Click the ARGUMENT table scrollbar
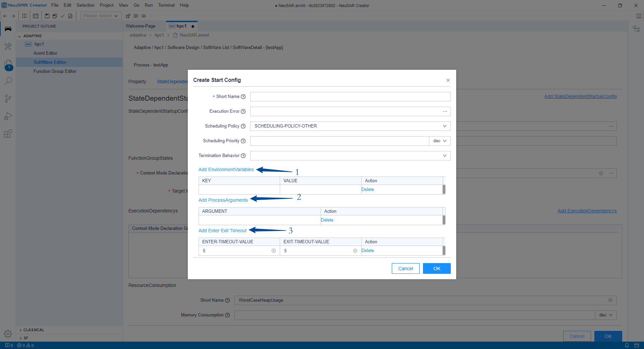Image resolution: width=644 pixels, height=349 pixels. (x=444, y=220)
